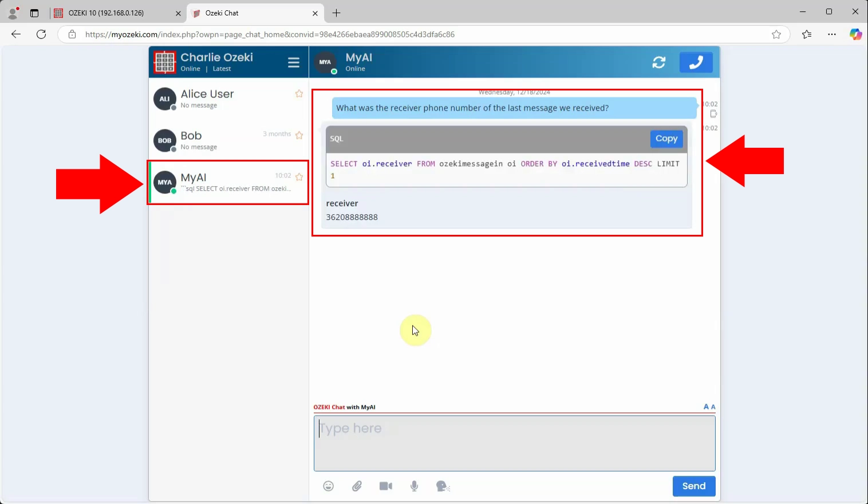Open the Bob conversation
868x504 pixels.
tap(228, 140)
